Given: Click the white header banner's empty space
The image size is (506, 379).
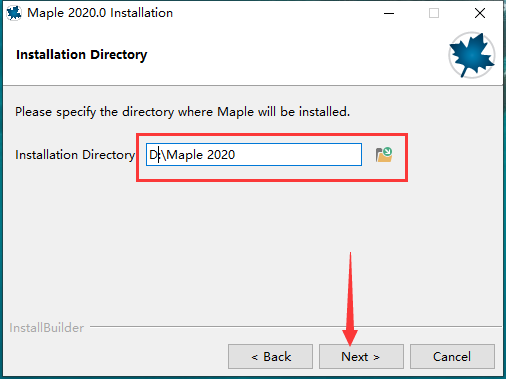Looking at the screenshot, I should [x=283, y=55].
